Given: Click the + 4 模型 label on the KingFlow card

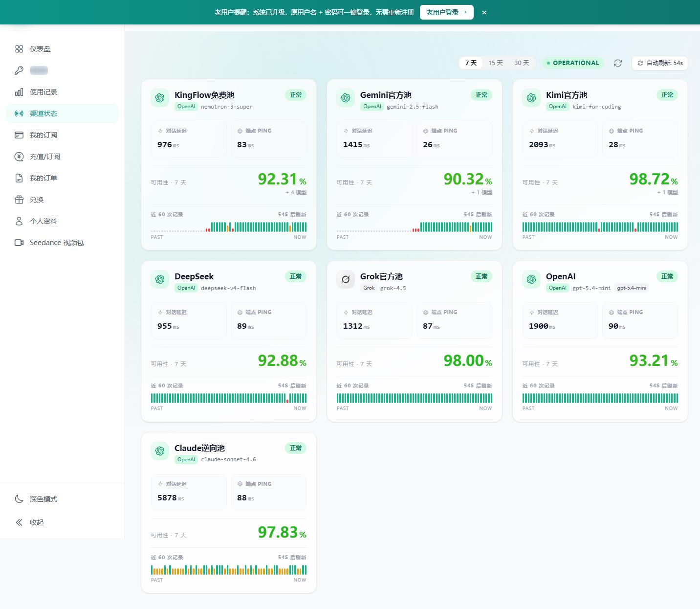Looking at the screenshot, I should tap(296, 192).
